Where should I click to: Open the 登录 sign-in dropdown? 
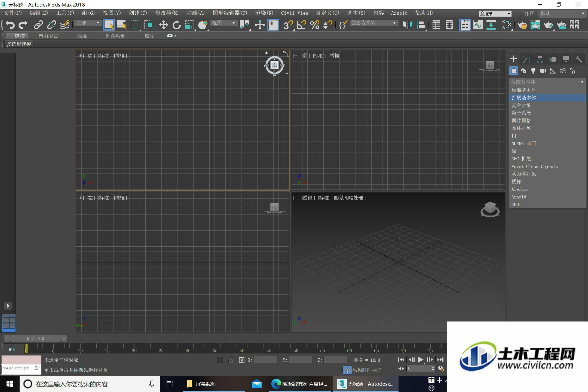point(495,13)
